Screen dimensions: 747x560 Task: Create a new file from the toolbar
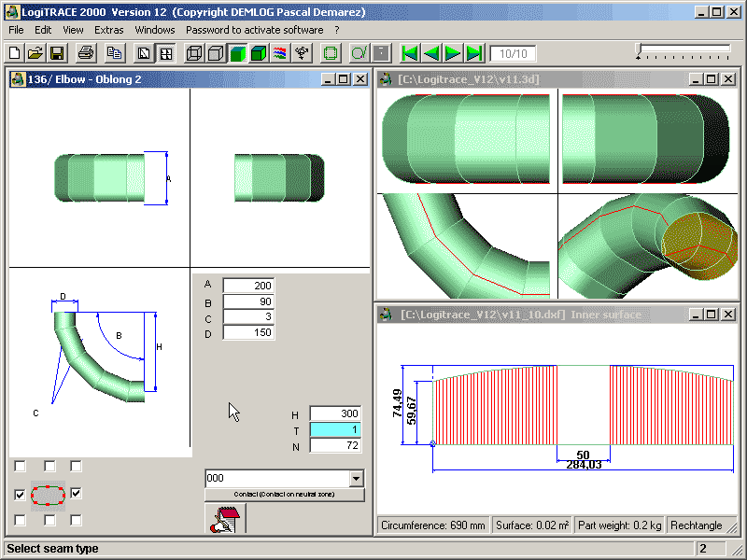14,53
